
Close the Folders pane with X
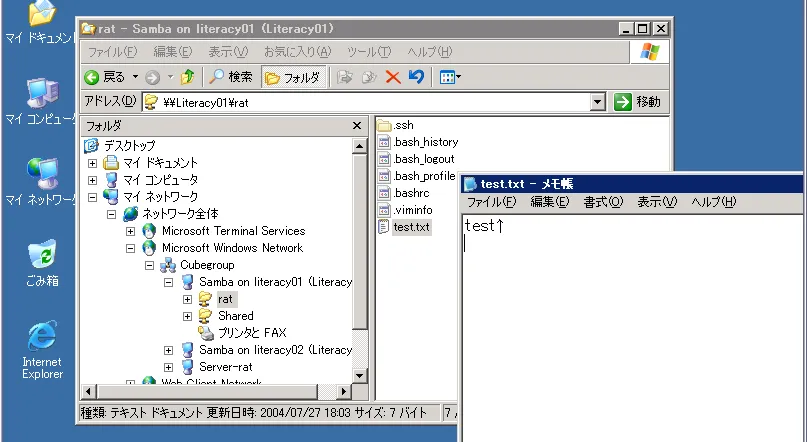(x=357, y=126)
